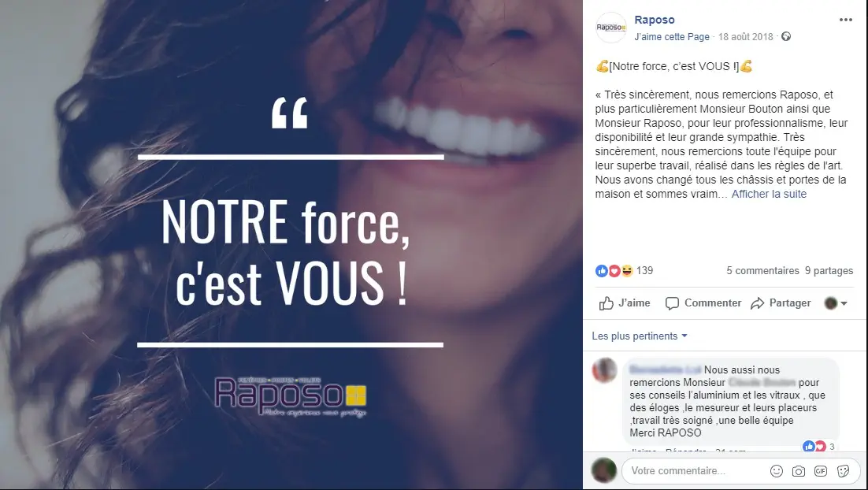Focus the Votre commentaire input field
Image resolution: width=868 pixels, height=490 pixels.
pyautogui.click(x=695, y=471)
